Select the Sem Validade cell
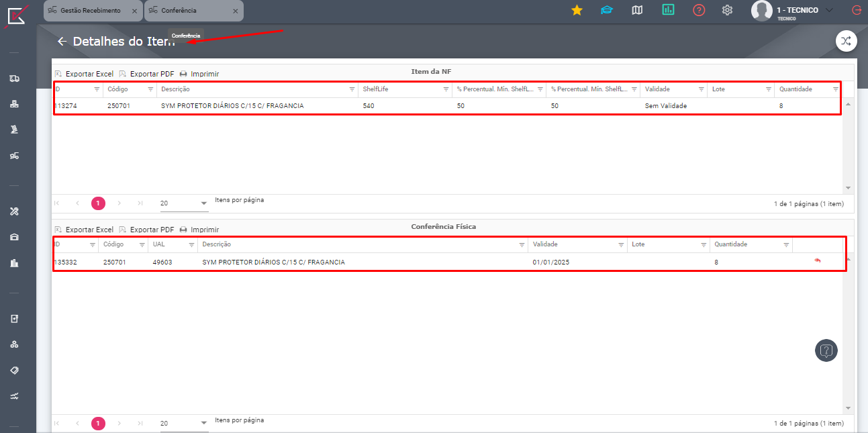The height and width of the screenshot is (433, 868). pyautogui.click(x=666, y=106)
